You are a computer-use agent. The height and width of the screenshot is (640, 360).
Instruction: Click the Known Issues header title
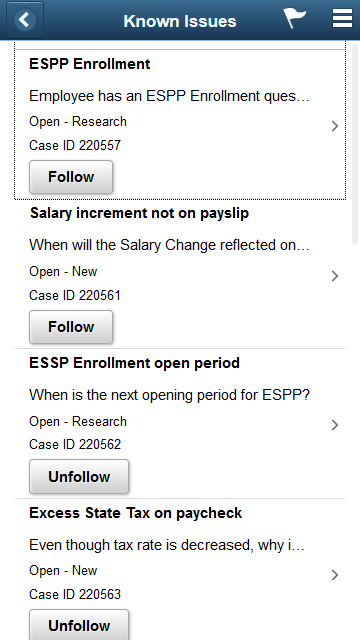(180, 21)
